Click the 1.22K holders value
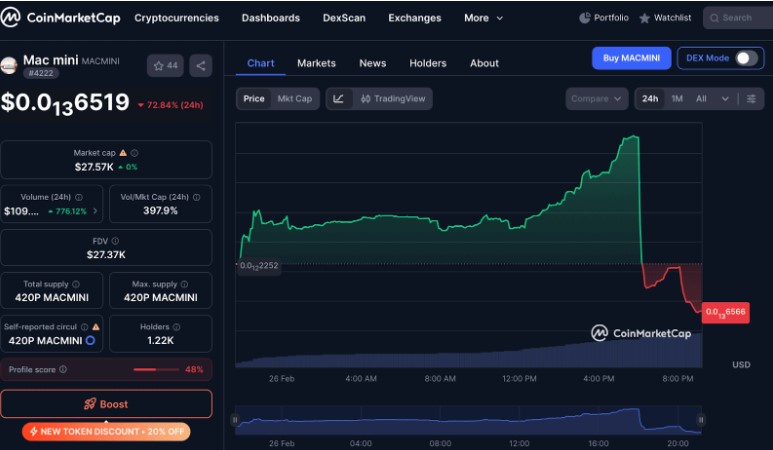The height and width of the screenshot is (450, 773). [160, 341]
